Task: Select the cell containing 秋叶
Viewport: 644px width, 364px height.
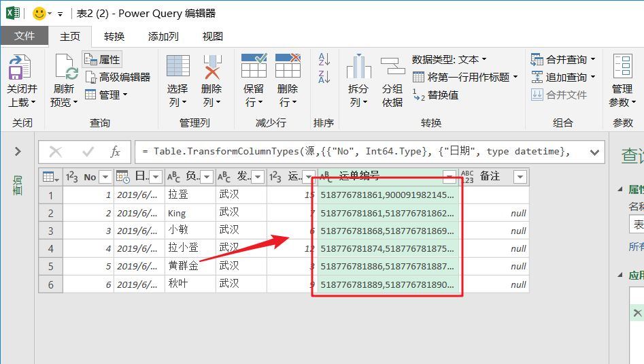Action: (x=190, y=284)
